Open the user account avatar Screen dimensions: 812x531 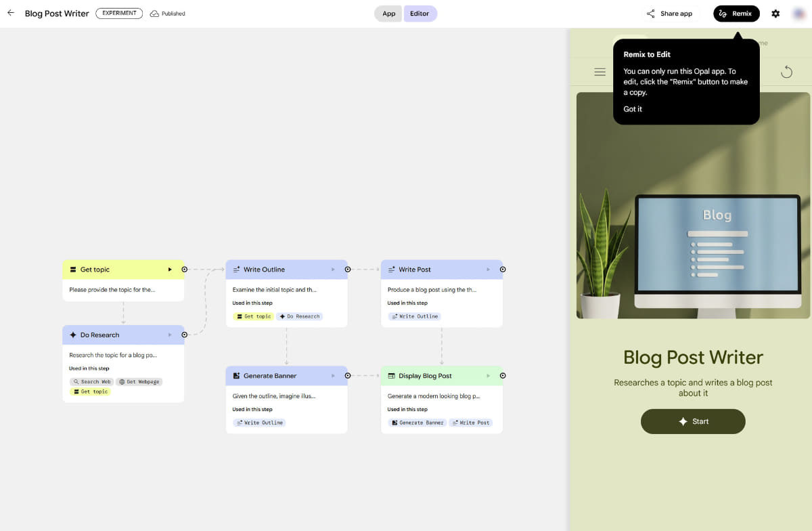pyautogui.click(x=798, y=14)
